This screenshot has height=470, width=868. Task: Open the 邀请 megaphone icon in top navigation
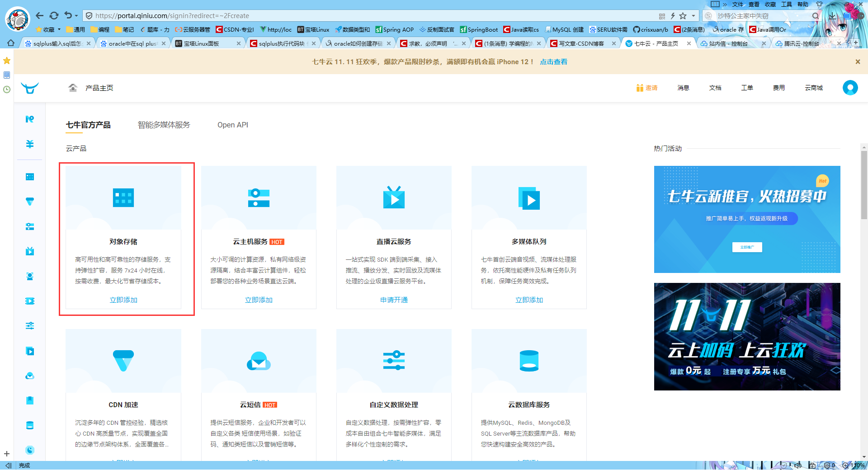click(x=639, y=88)
